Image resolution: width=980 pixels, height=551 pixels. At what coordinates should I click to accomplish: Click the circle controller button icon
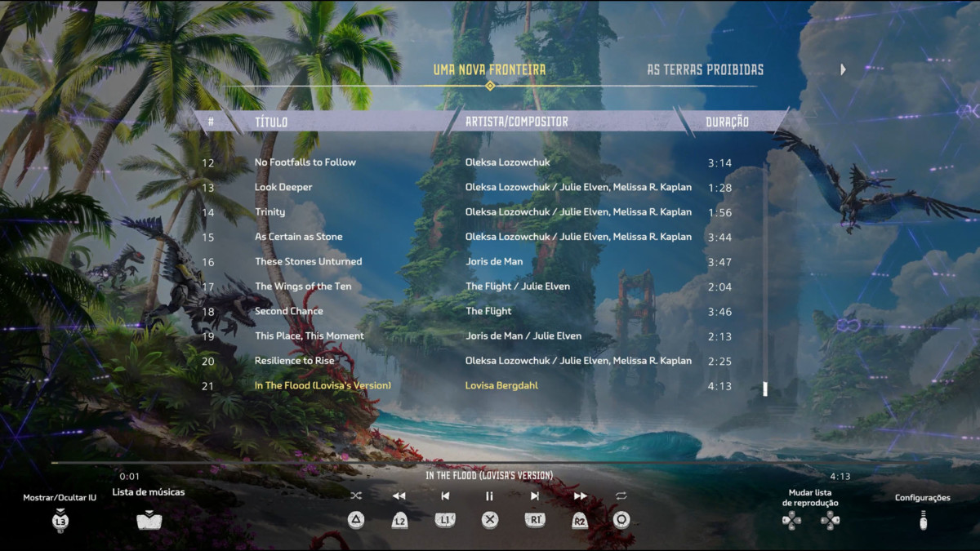point(621,520)
